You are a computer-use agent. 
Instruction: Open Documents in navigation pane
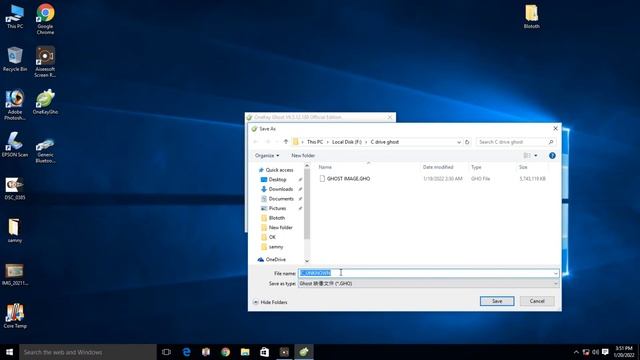281,199
